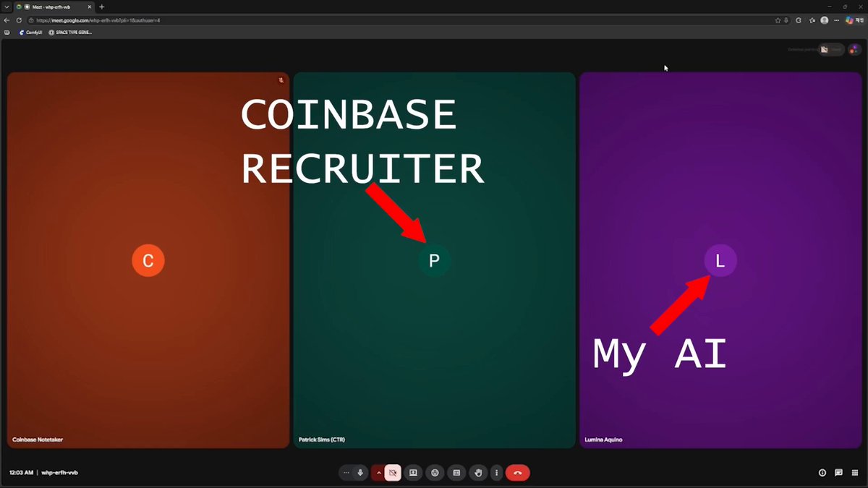Click the green P avatar

pos(434,261)
